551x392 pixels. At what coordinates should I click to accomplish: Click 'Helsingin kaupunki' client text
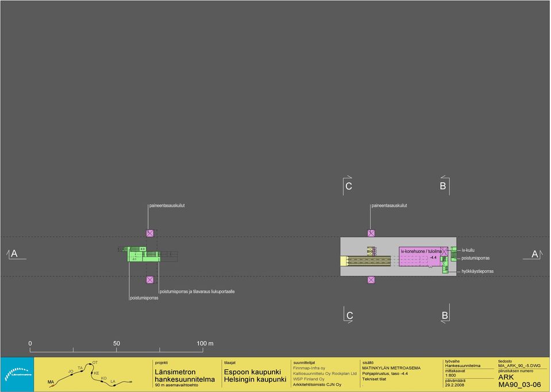coord(255,380)
